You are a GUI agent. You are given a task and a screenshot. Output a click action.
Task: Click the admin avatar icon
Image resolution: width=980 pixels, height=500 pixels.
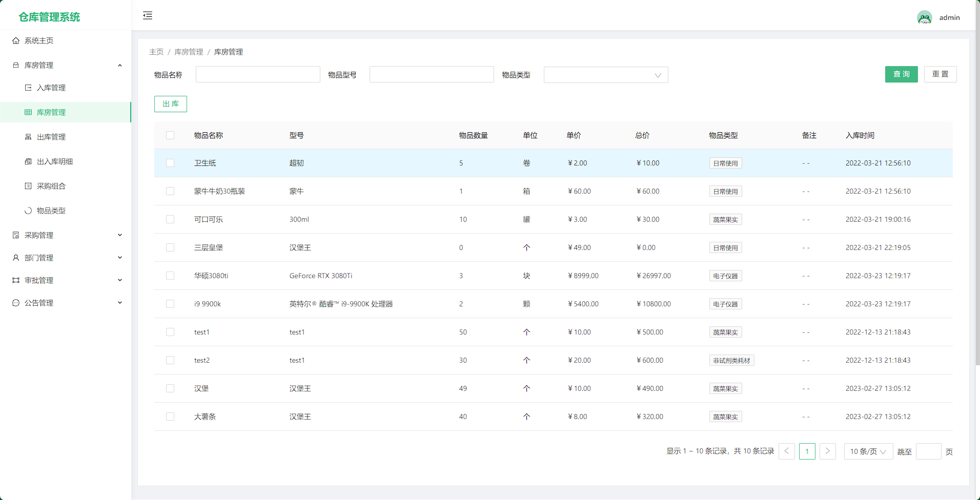925,17
